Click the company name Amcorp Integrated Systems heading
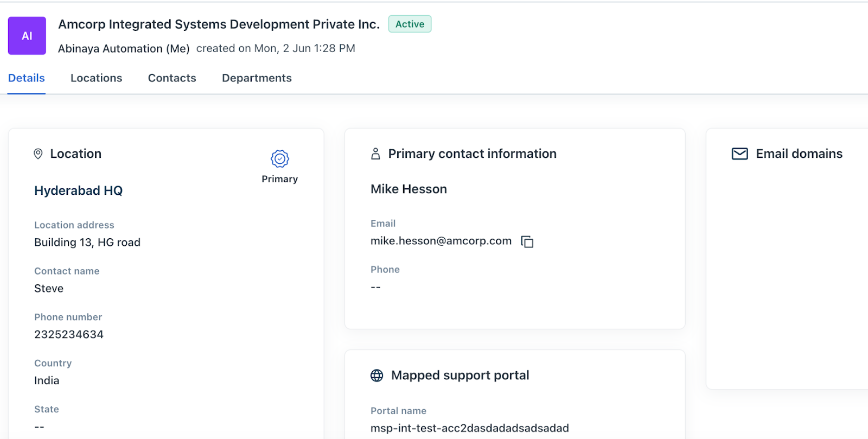This screenshot has height=439, width=868. coord(219,24)
